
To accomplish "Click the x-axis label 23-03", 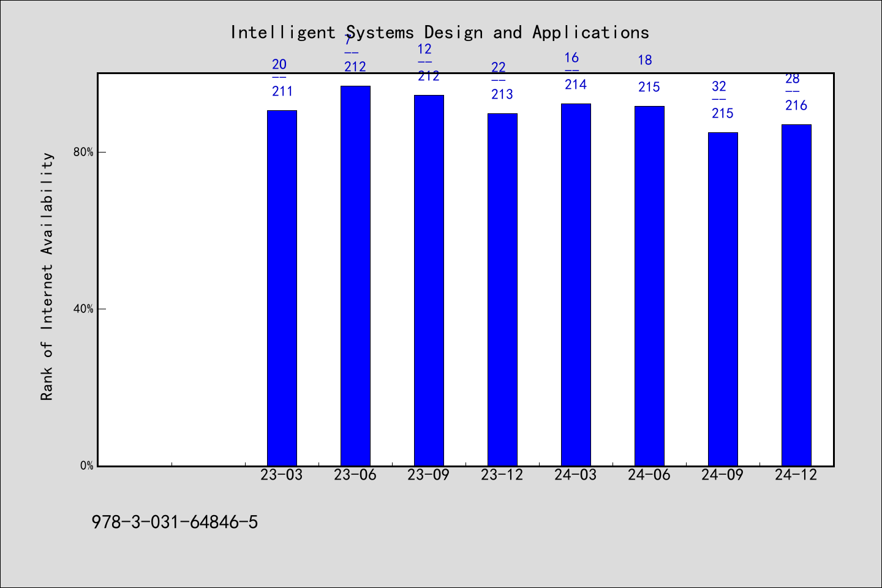I will click(x=282, y=475).
